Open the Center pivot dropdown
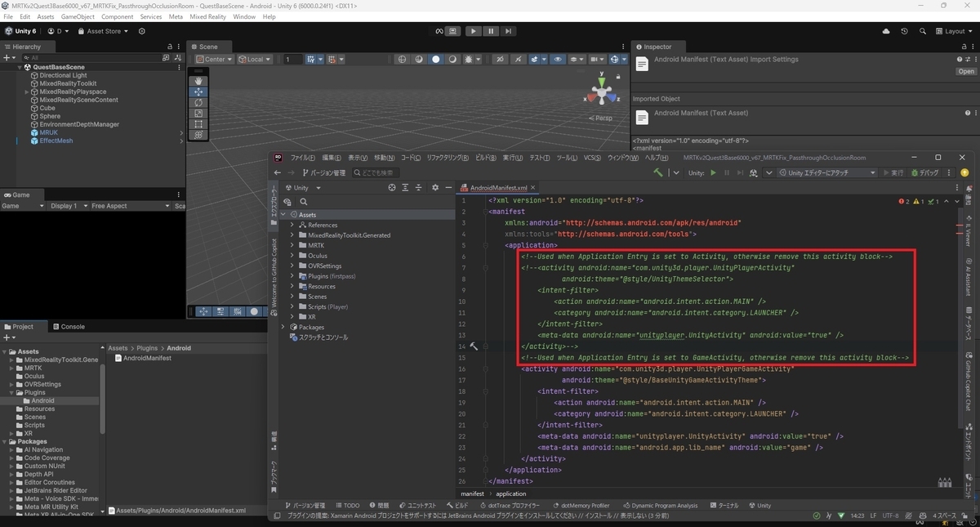 tap(215, 59)
